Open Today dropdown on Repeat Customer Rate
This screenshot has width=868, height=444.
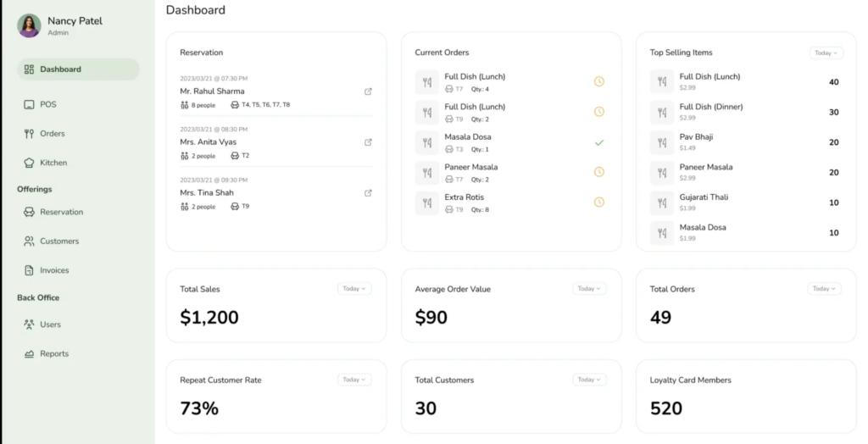pyautogui.click(x=354, y=380)
